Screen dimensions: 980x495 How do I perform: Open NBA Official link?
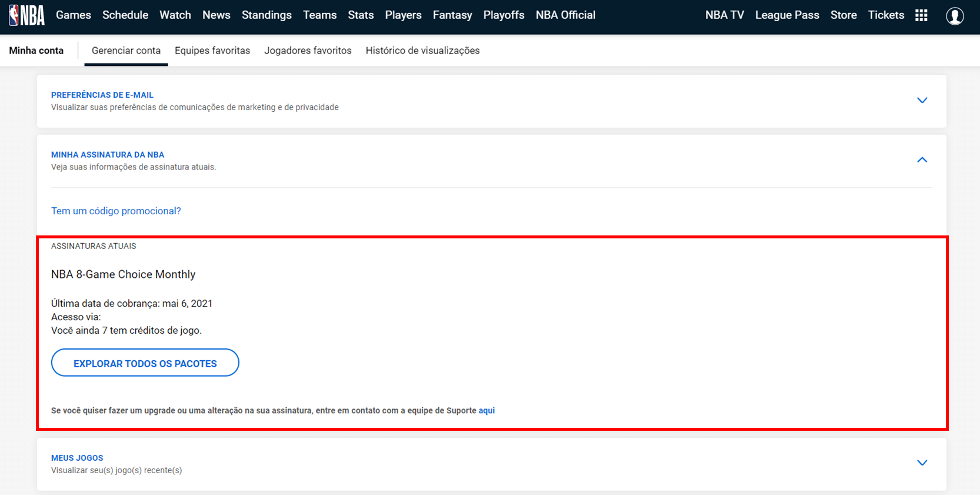coord(566,15)
